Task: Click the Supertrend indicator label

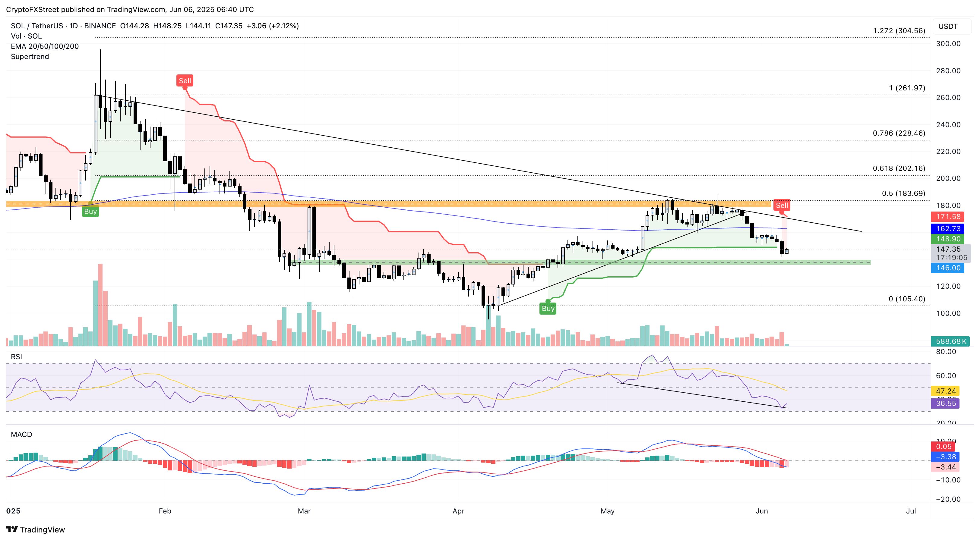Action: [x=30, y=57]
